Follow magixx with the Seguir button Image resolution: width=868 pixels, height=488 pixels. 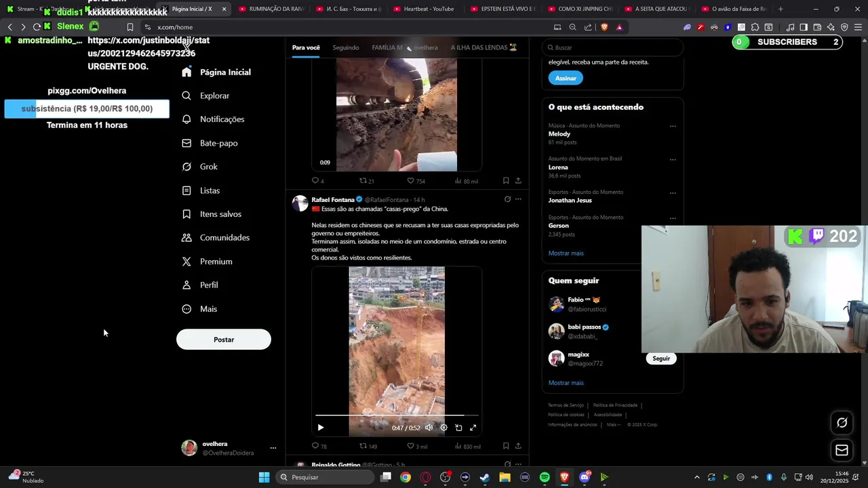[661, 359]
